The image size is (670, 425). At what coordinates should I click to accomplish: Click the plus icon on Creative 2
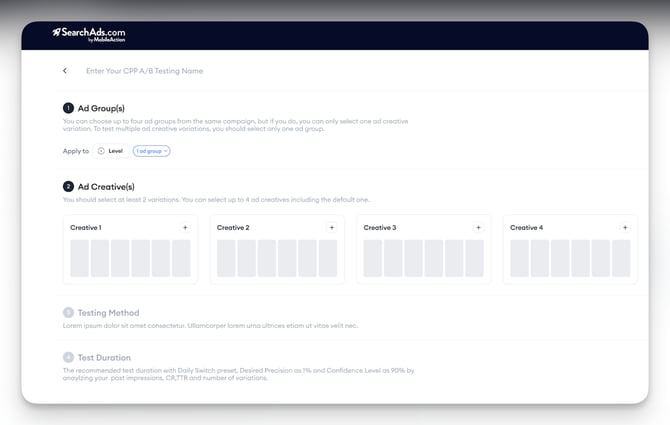tap(332, 228)
